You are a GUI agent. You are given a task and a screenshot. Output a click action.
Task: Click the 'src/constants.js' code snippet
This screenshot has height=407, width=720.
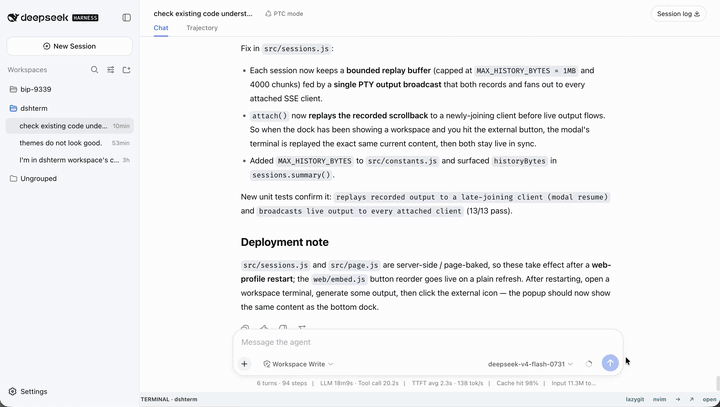402,161
